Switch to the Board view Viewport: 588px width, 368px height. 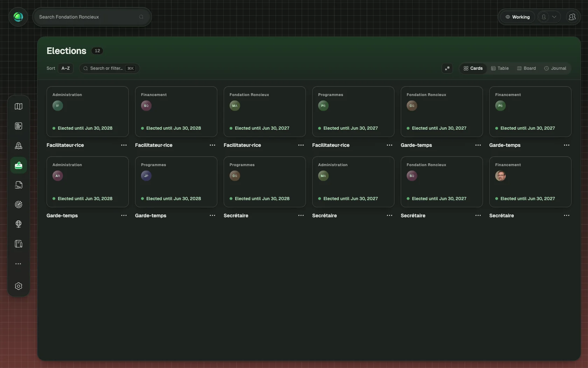pyautogui.click(x=526, y=68)
